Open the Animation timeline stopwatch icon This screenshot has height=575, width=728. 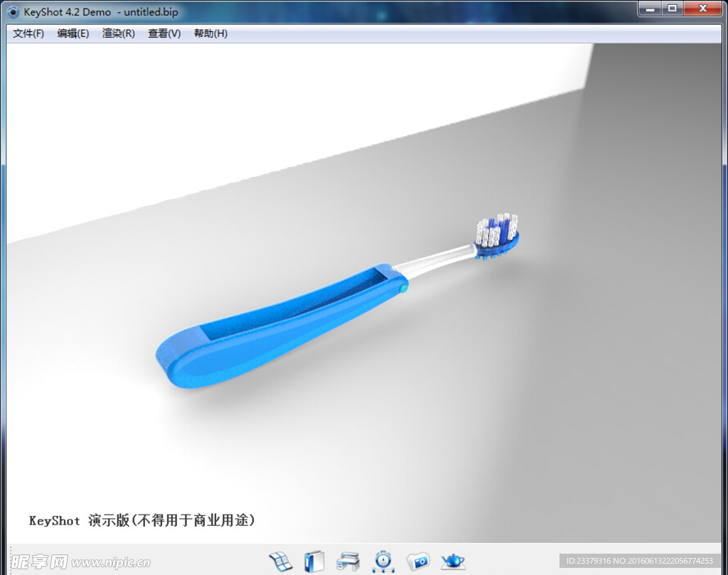tap(383, 561)
